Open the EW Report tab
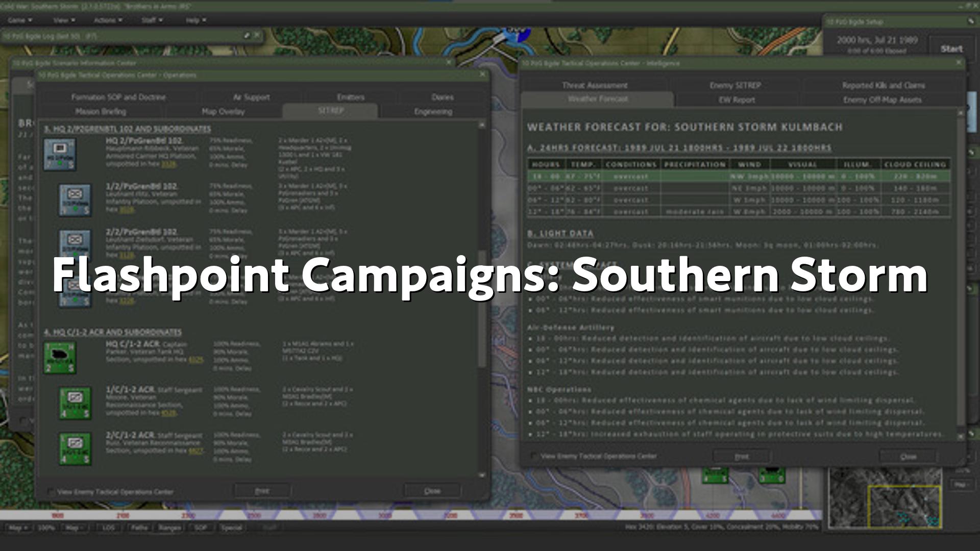The image size is (980, 551). pyautogui.click(x=737, y=100)
